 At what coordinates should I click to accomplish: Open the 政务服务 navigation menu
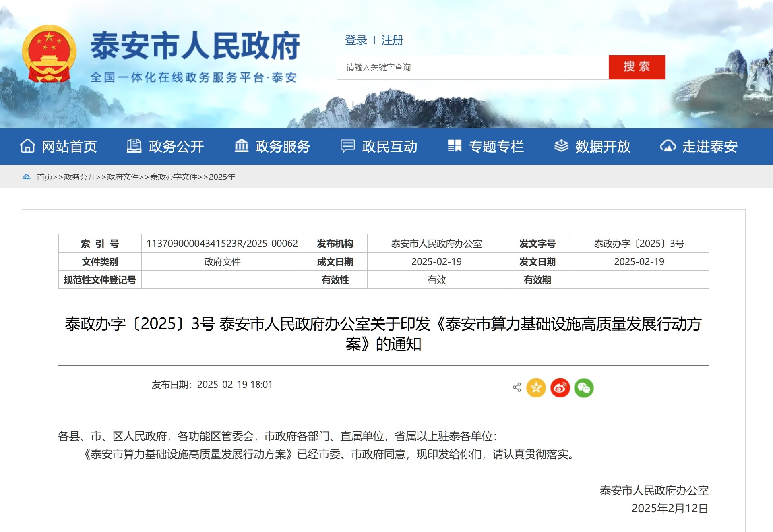283,147
